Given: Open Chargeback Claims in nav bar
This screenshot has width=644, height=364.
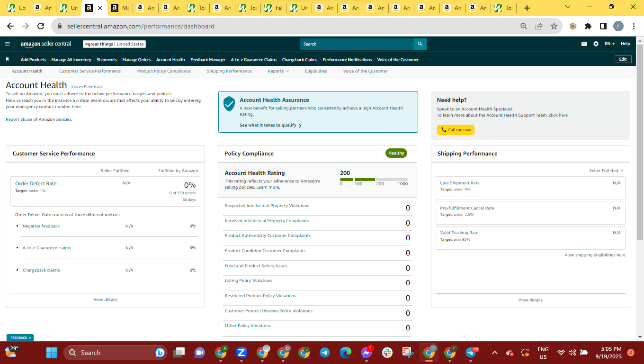Looking at the screenshot, I should click(x=300, y=60).
